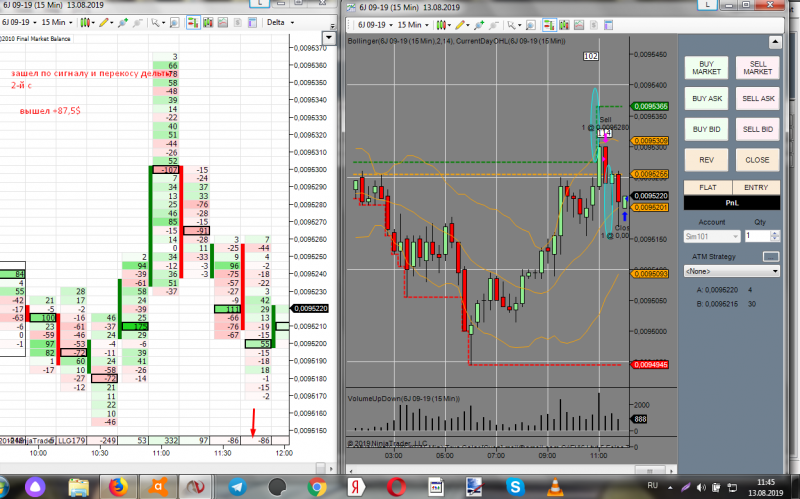800x499 pixels.
Task: Open Properties icon in left chart toolbar
Action: point(252,22)
